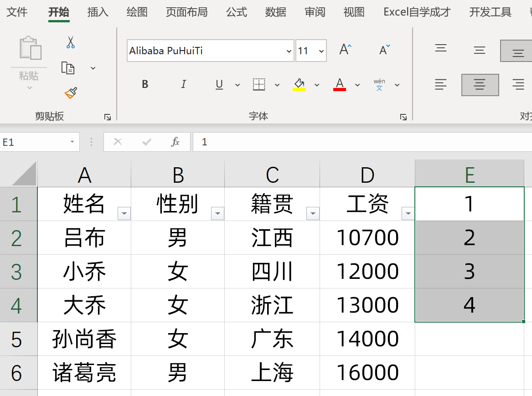Viewport: 532px width, 396px height.
Task: Click the wén phonetic guide icon
Action: point(379,84)
